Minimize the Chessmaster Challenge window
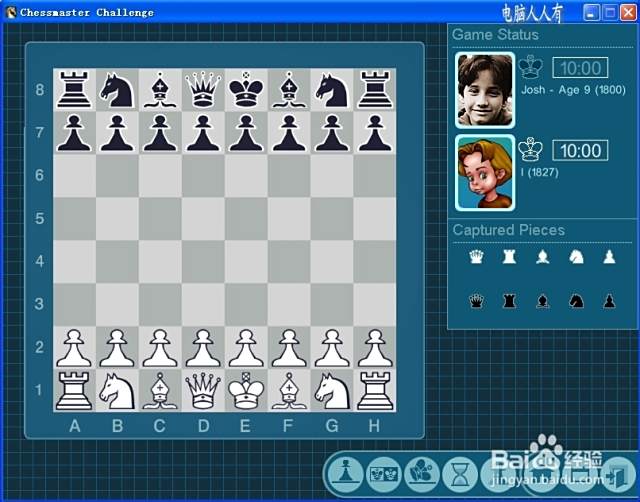This screenshot has height=502, width=640. [591, 13]
